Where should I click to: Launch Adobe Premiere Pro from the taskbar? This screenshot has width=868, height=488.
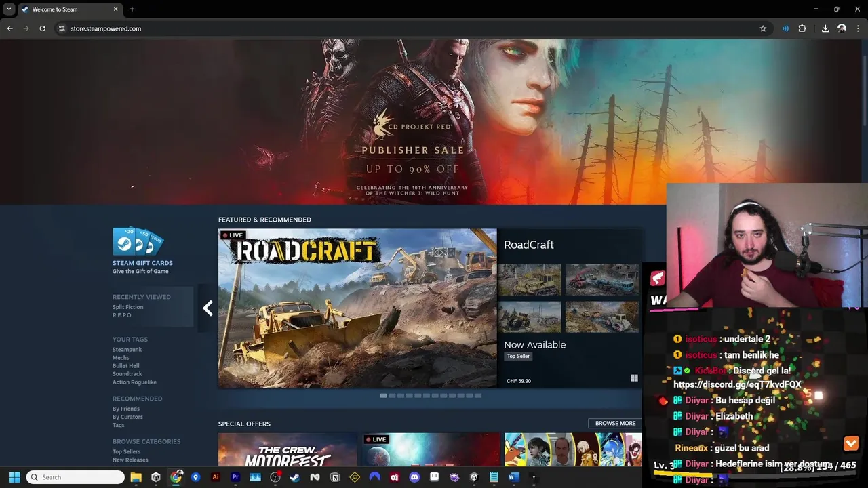(x=235, y=477)
